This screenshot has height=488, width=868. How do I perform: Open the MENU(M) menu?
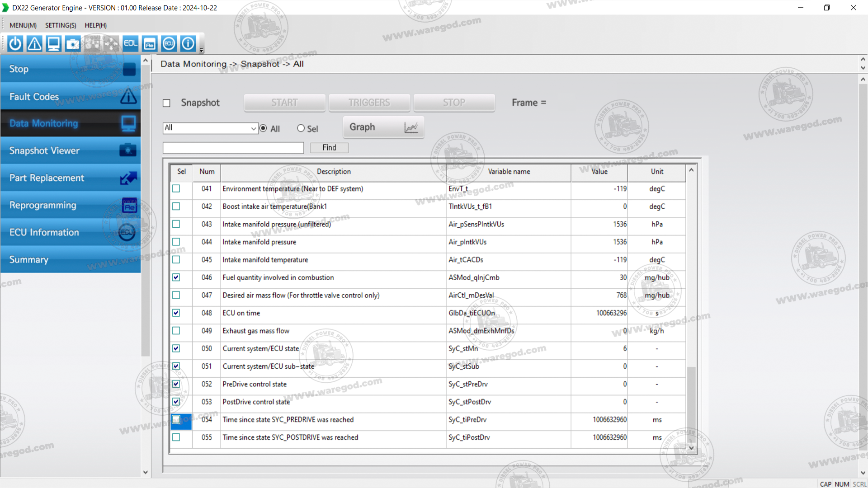tap(23, 25)
